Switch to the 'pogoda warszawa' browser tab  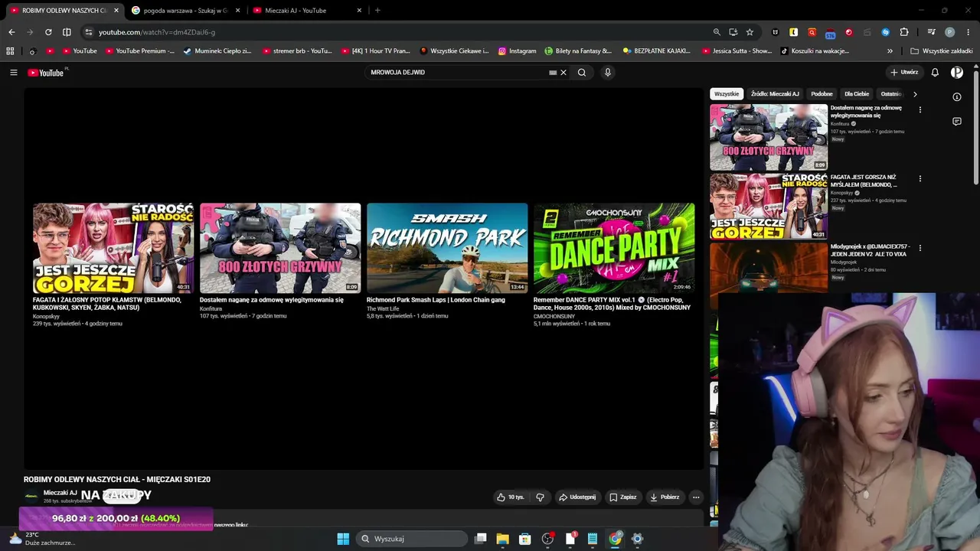186,11
